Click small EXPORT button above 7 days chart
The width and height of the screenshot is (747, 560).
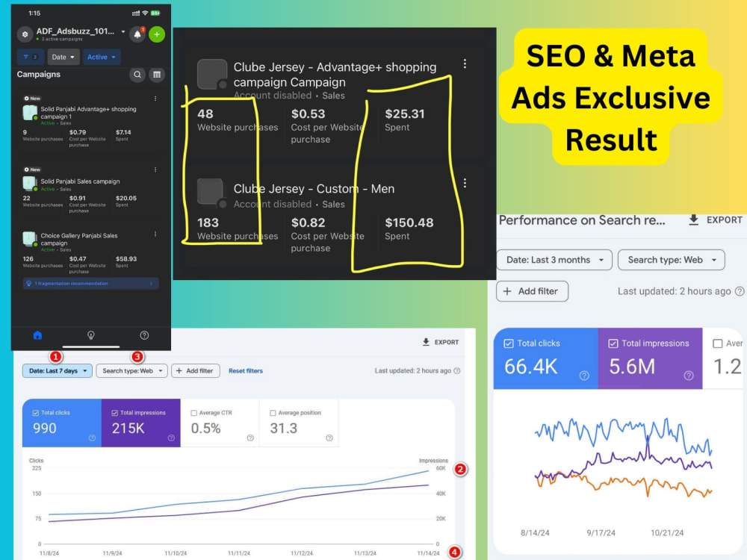coord(441,342)
